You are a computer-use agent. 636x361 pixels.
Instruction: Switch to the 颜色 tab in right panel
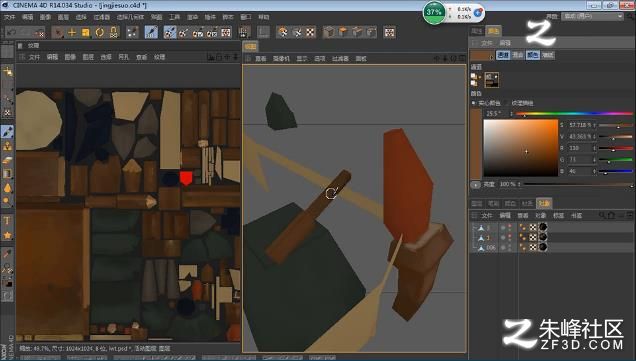click(494, 31)
